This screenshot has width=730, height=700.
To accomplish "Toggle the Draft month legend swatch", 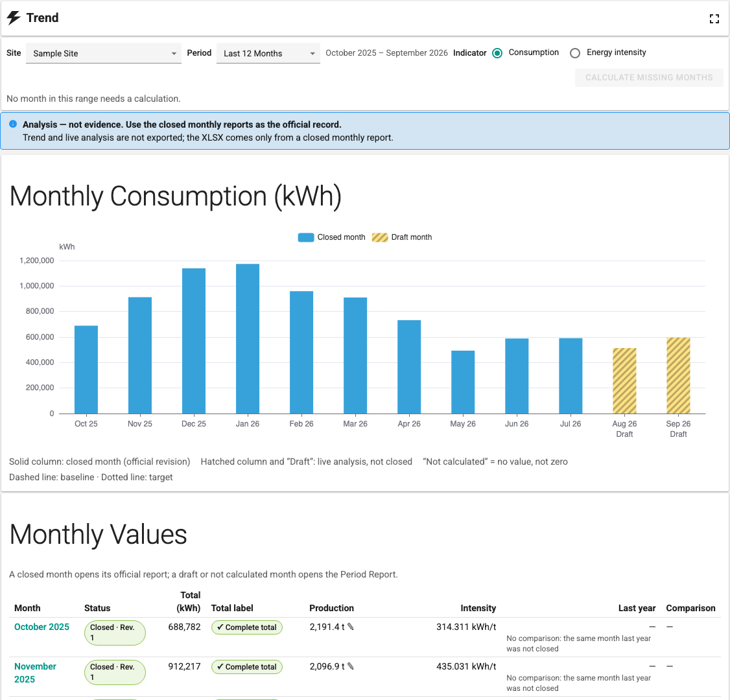I will point(380,237).
